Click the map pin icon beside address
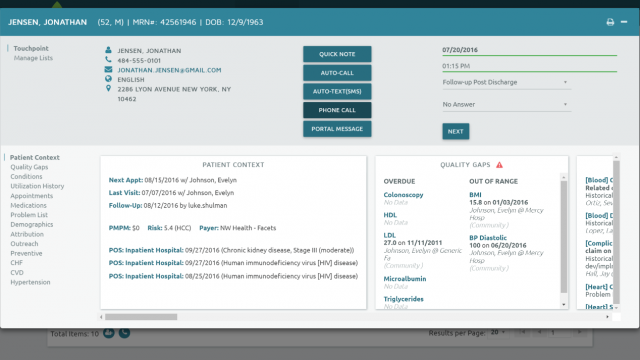This screenshot has width=640, height=360. (x=108, y=88)
